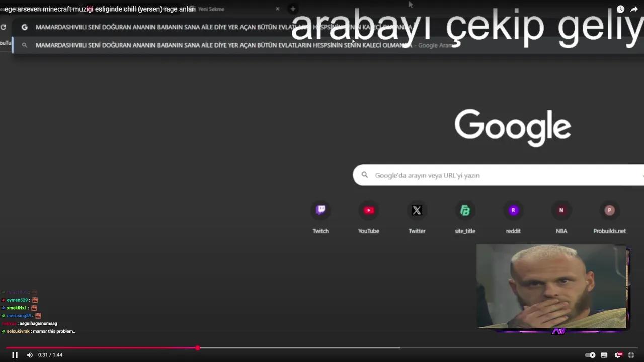Click chat username xmekiNx1

pyautogui.click(x=17, y=308)
